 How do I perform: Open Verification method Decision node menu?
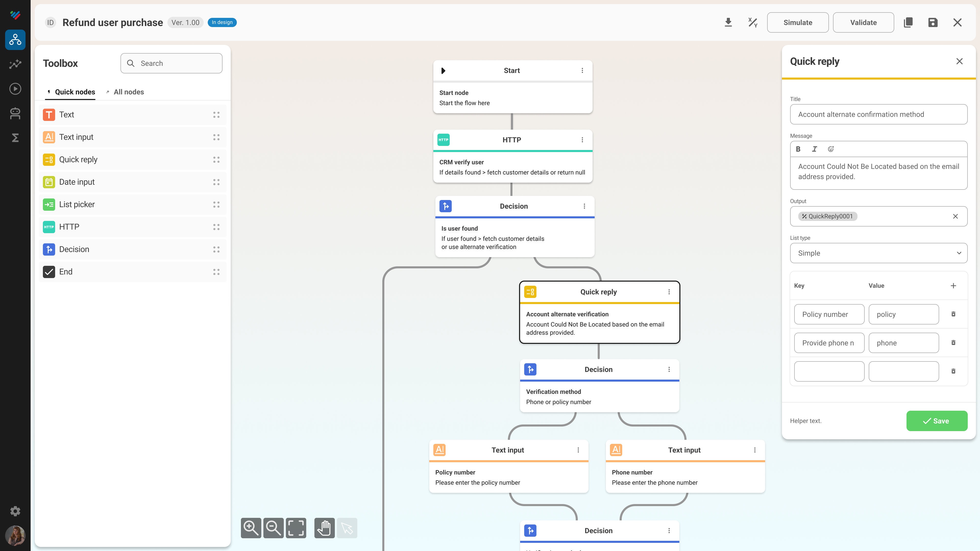point(669,369)
